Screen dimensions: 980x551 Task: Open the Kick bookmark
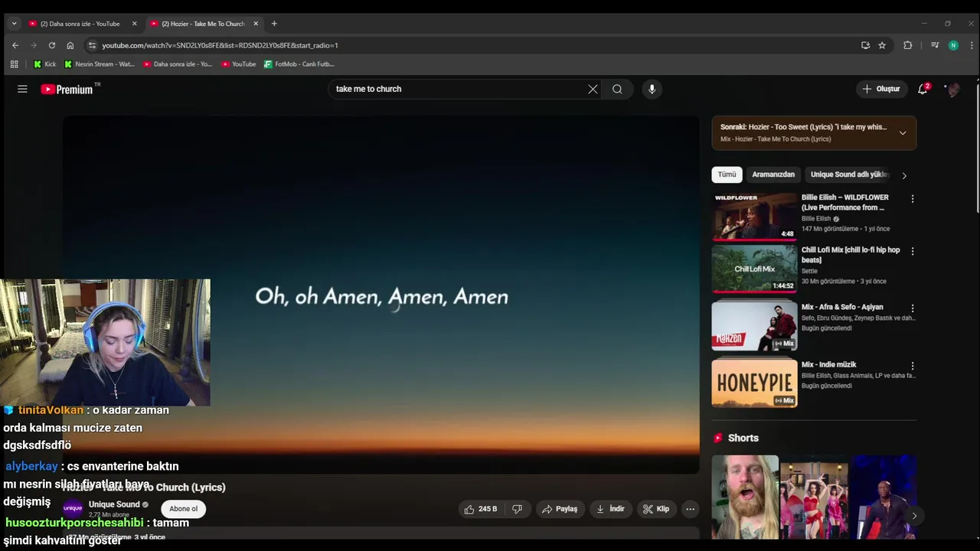(44, 64)
